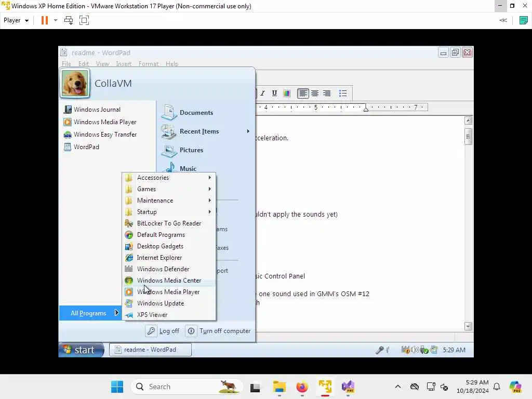Open Visual Studio on host taskbar

click(x=348, y=387)
